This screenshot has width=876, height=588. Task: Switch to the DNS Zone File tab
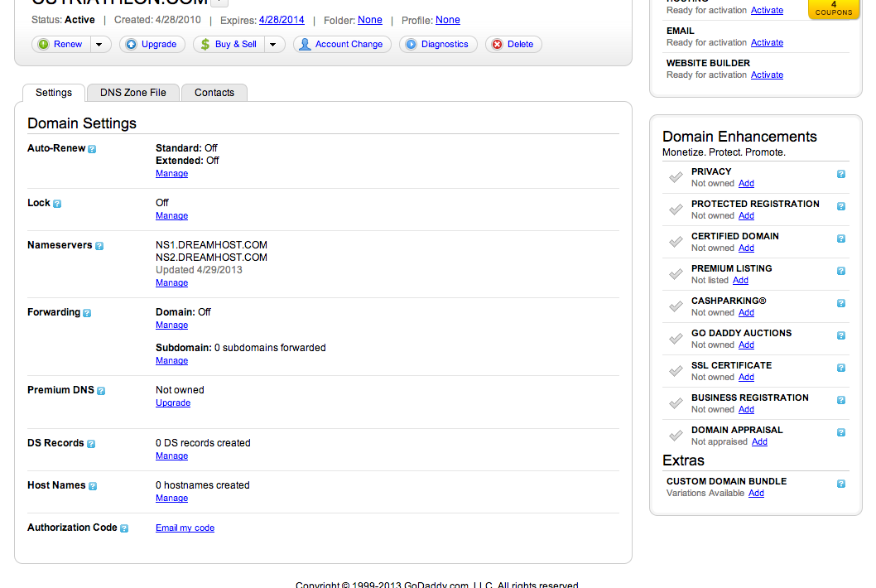[x=133, y=93]
